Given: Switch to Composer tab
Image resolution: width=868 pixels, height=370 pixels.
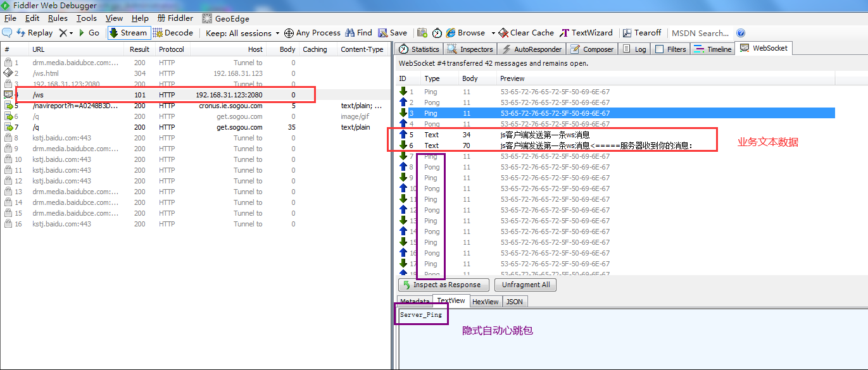Looking at the screenshot, I should tap(592, 49).
